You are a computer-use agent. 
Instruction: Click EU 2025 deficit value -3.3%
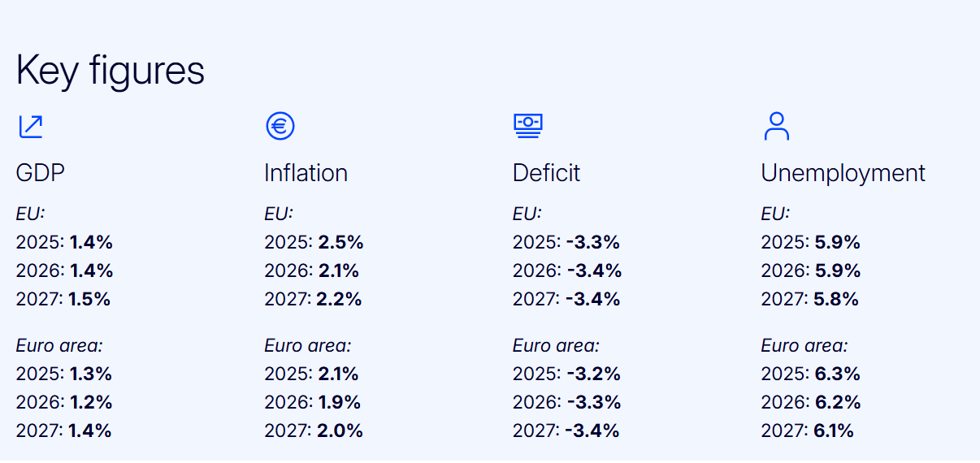pyautogui.click(x=592, y=242)
